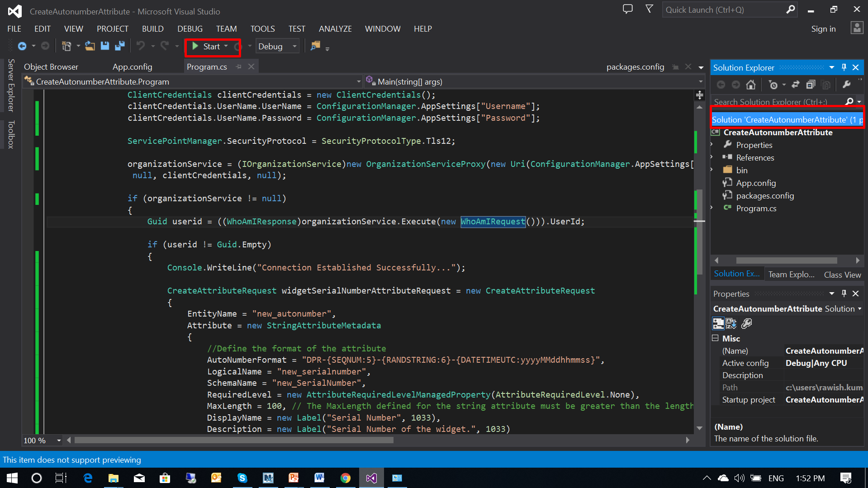Viewport: 868px width, 488px height.
Task: Collapse the Misc category in Properties
Action: tap(715, 338)
